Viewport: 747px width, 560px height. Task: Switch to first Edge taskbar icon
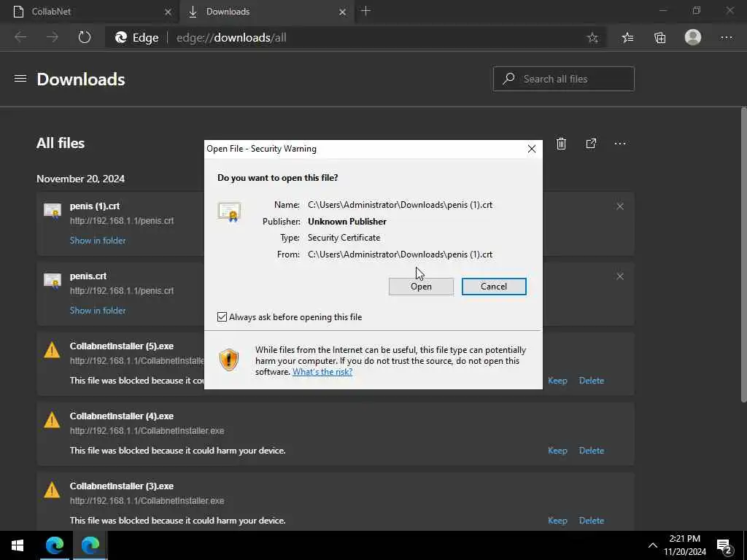tap(54, 545)
